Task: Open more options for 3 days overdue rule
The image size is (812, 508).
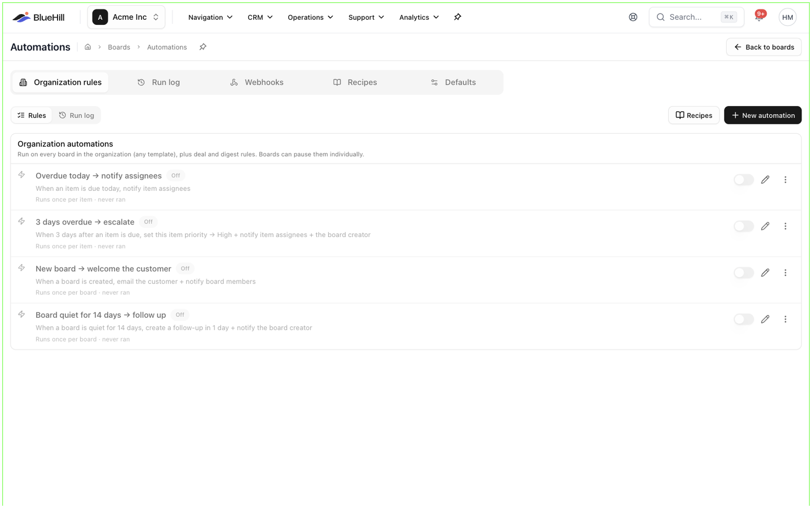Action: click(x=785, y=226)
